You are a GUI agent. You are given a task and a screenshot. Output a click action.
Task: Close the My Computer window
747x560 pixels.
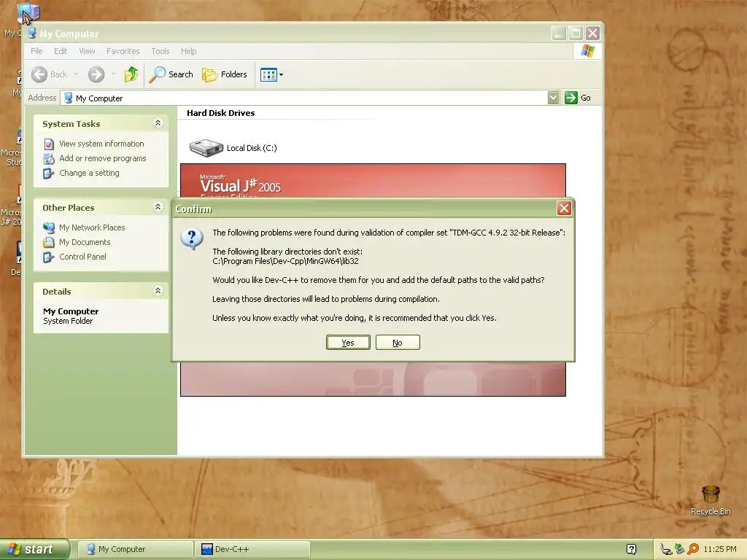(592, 34)
